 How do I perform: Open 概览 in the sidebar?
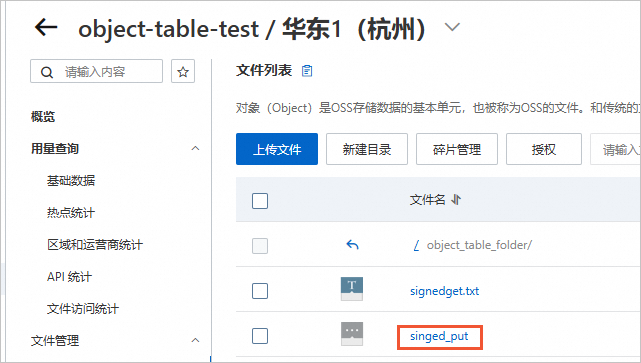[x=43, y=117]
